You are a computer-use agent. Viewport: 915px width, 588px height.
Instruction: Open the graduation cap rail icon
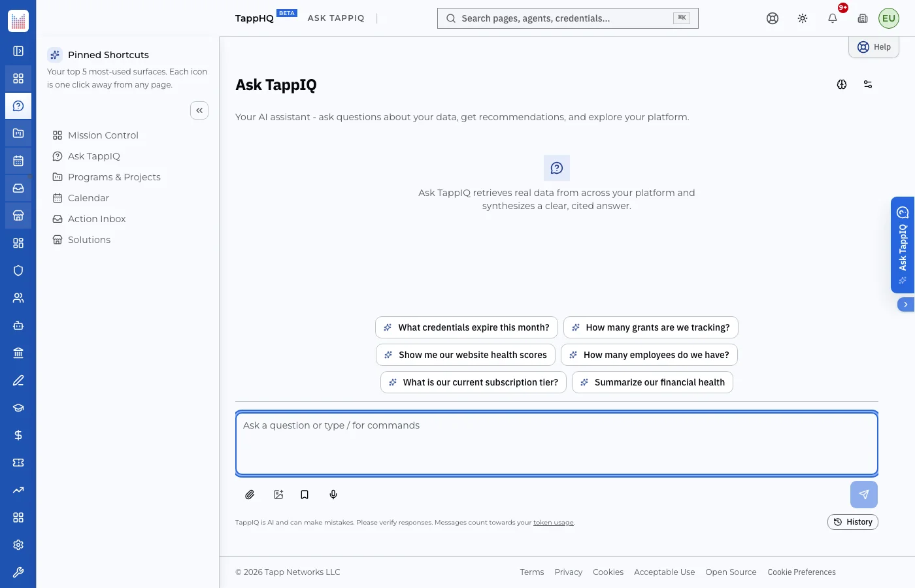click(18, 408)
